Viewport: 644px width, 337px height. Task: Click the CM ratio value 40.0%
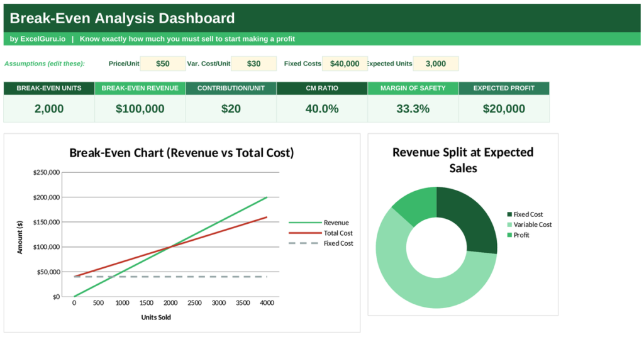[322, 109]
